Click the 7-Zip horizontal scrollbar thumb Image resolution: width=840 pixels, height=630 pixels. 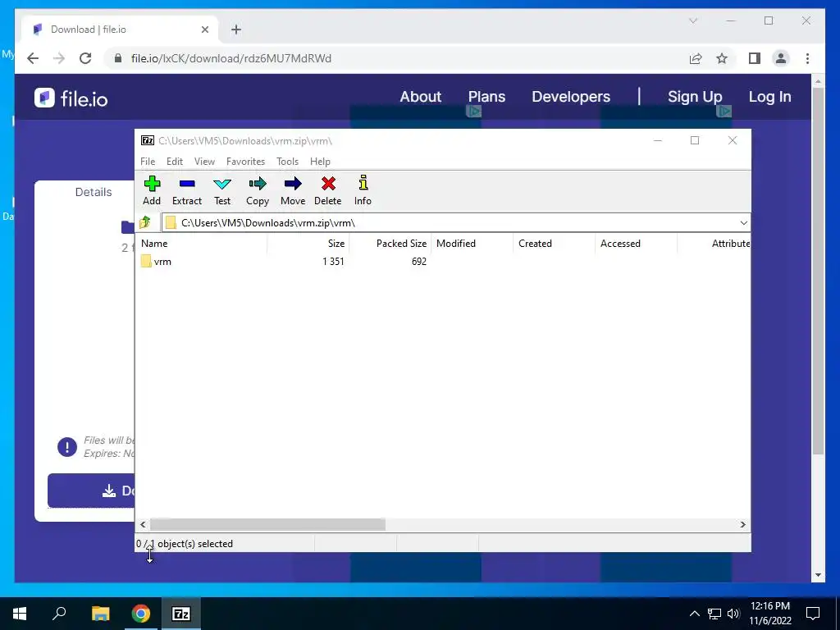(267, 524)
